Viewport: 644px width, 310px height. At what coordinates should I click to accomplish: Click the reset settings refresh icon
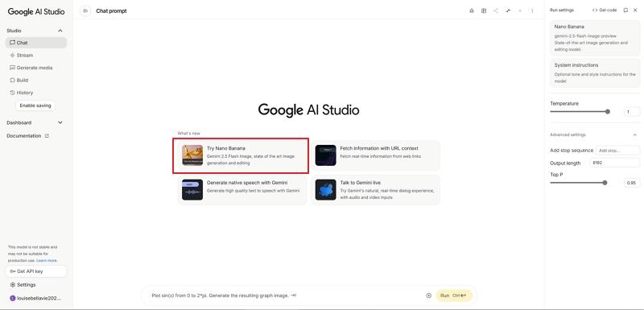[x=625, y=10]
